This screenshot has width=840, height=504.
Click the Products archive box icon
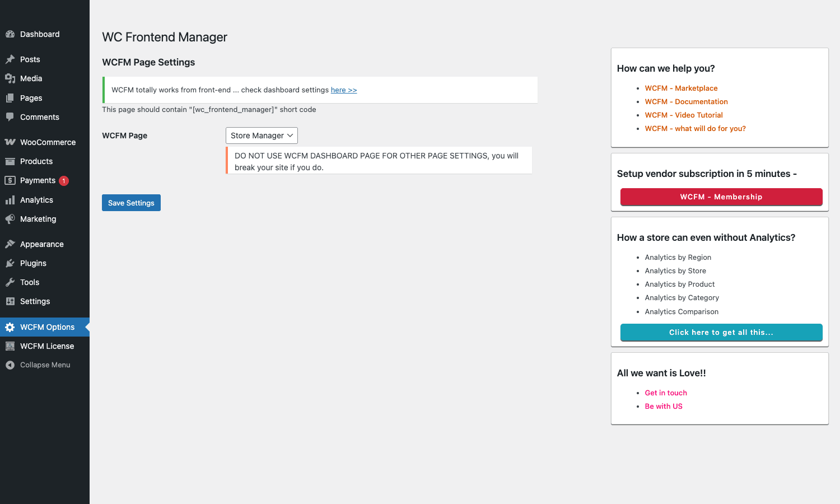pos(10,161)
